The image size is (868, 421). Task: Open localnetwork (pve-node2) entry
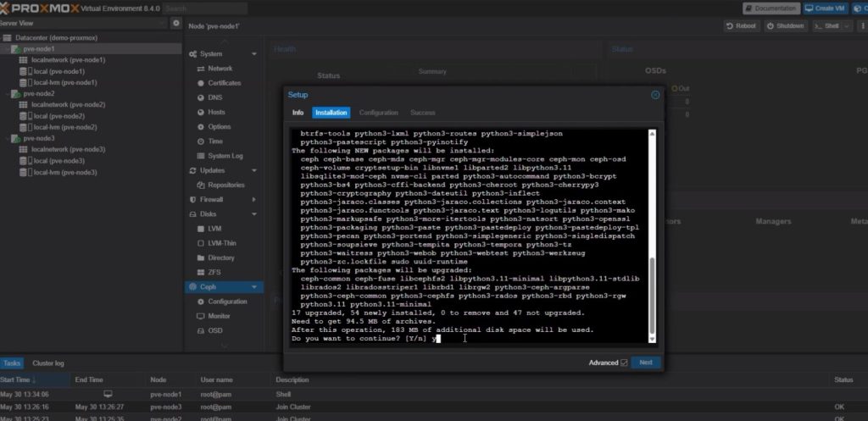tap(68, 104)
